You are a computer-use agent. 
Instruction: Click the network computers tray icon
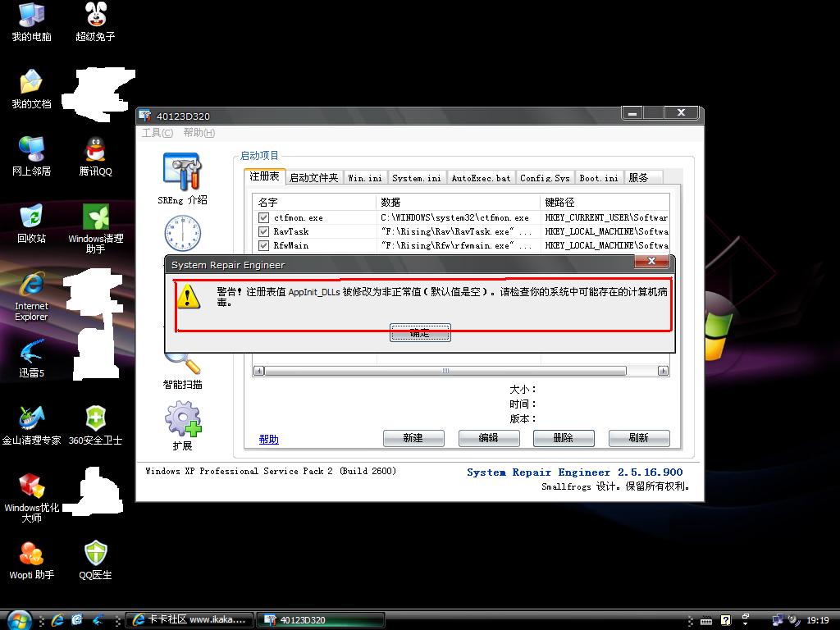tap(778, 620)
